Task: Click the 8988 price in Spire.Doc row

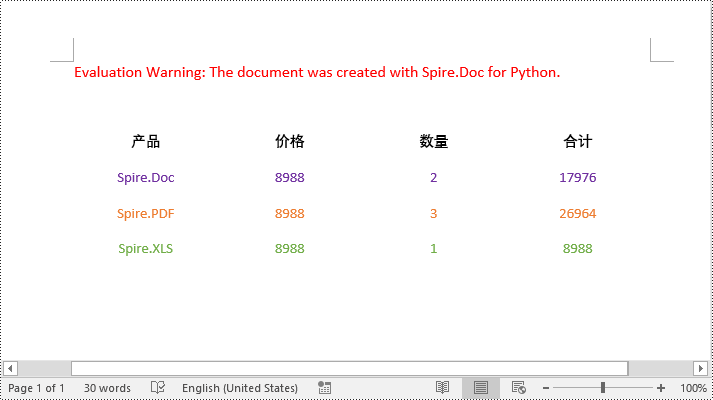Action: point(290,178)
